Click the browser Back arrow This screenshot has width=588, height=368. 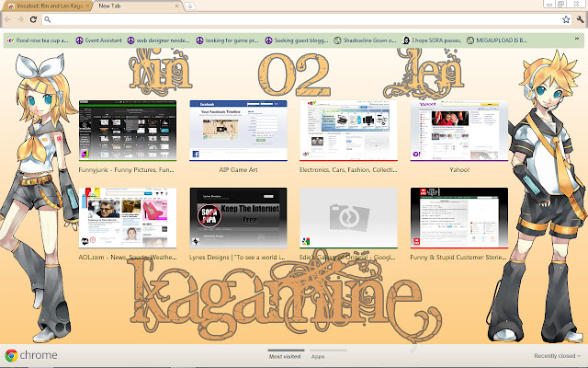8,19
